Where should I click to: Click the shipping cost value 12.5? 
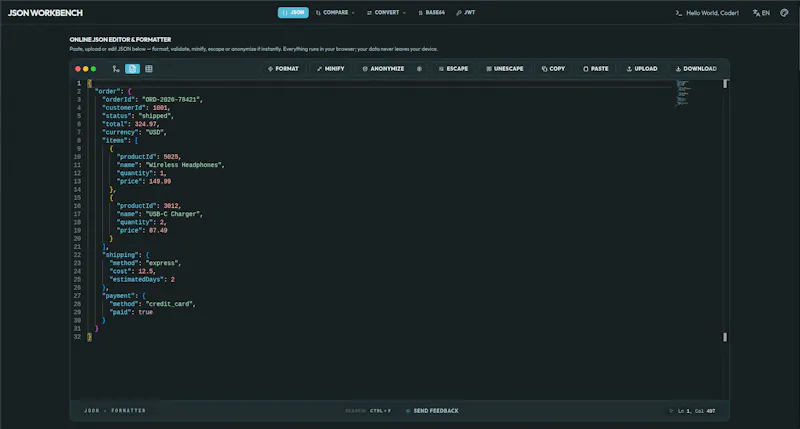[145, 271]
